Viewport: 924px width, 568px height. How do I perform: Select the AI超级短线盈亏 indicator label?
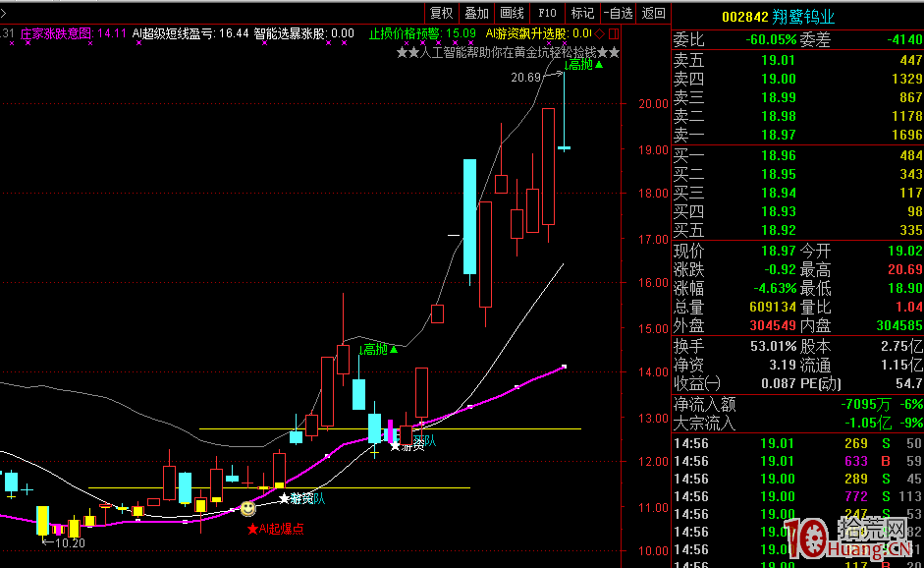(x=190, y=33)
